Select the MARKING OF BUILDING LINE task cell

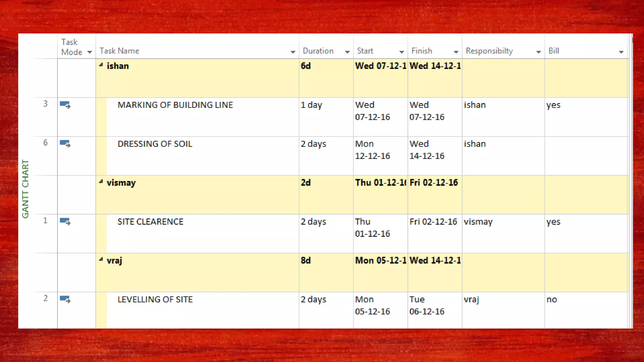click(175, 105)
